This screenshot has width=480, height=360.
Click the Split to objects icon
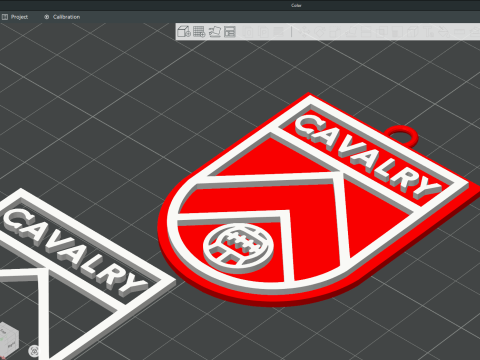(248, 32)
